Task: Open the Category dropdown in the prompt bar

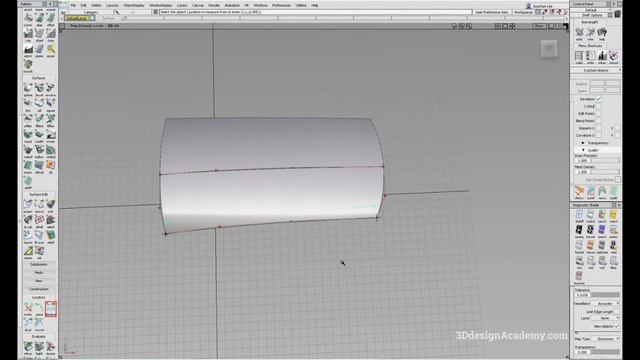Action: click(x=91, y=12)
